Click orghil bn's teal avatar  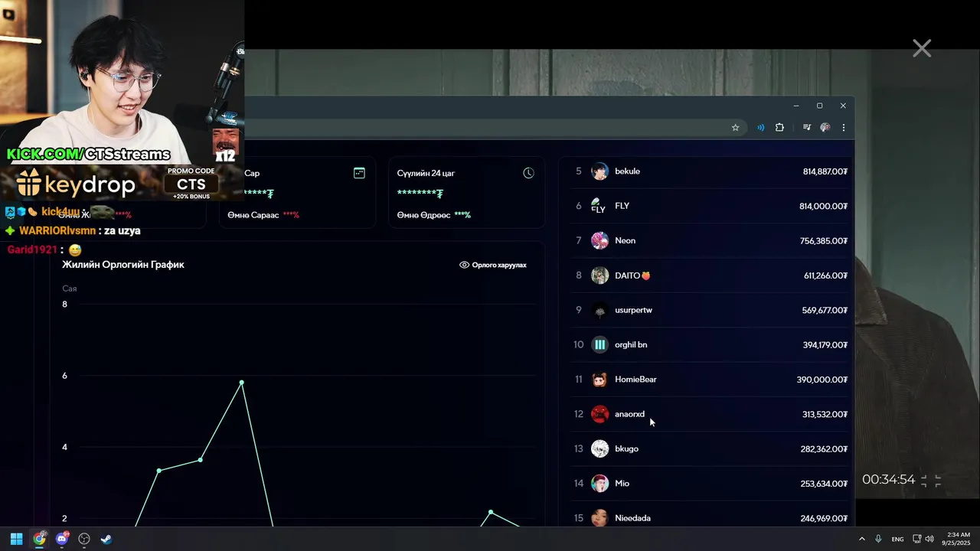point(599,344)
